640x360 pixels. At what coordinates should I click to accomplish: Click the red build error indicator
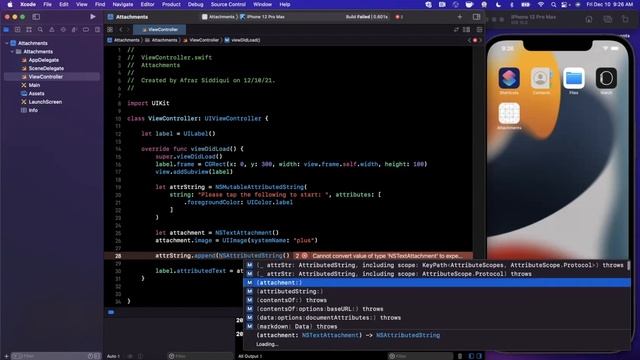coord(399,17)
